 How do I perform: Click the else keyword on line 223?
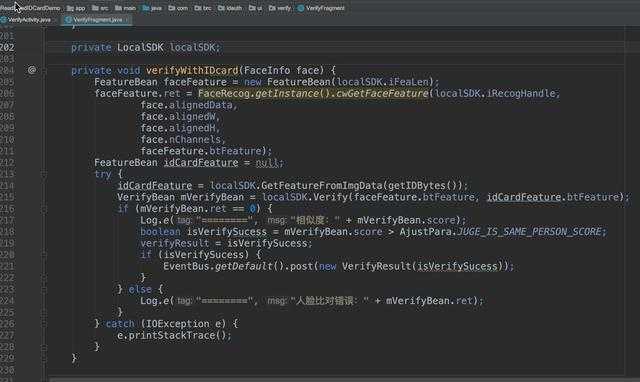click(140, 289)
